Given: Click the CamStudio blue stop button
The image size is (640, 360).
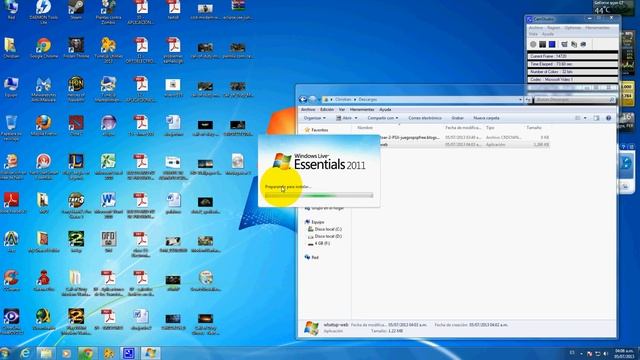Looking at the screenshot, I should 552,44.
